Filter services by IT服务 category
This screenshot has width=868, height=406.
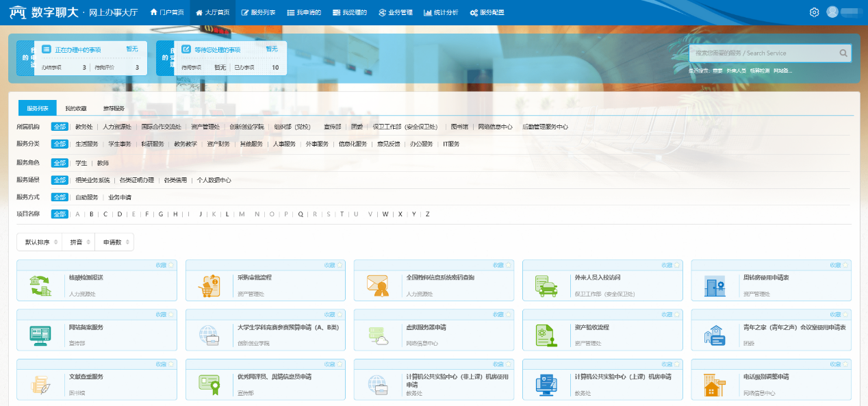[451, 144]
